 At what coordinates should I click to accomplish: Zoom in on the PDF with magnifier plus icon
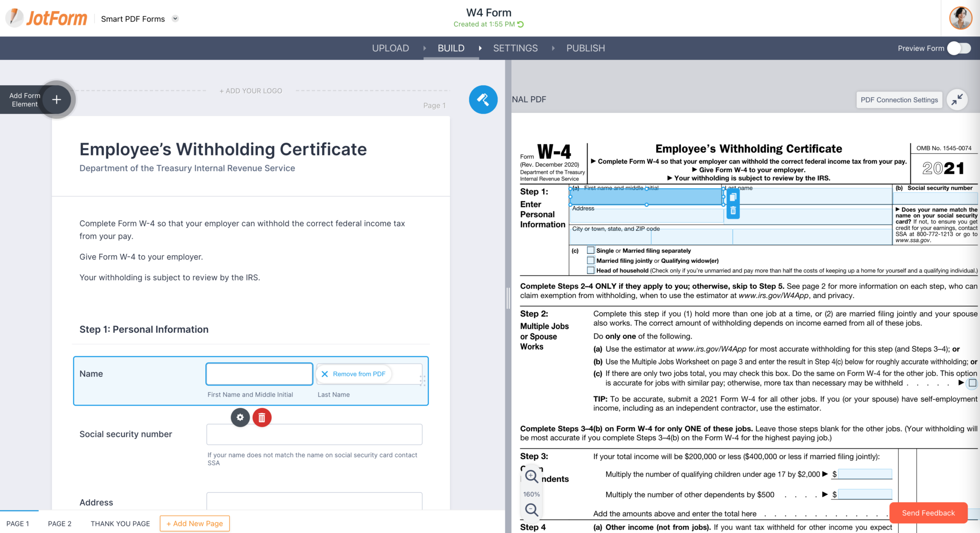pyautogui.click(x=531, y=476)
